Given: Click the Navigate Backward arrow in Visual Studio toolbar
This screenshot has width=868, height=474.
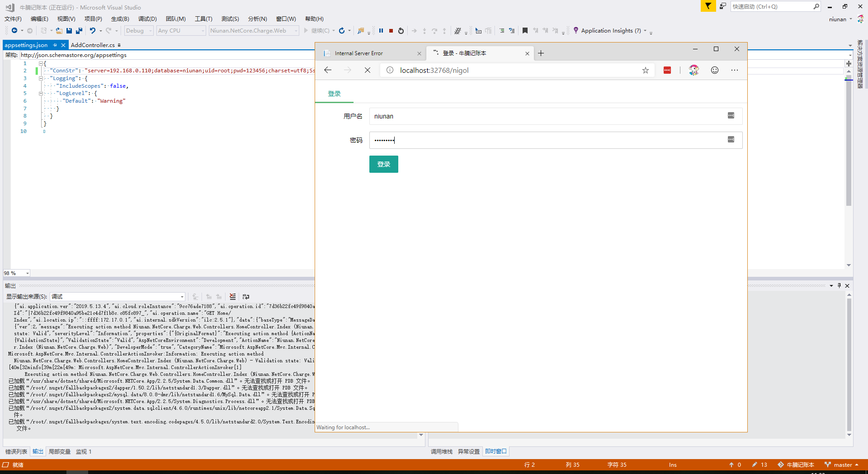Looking at the screenshot, I should (x=14, y=31).
